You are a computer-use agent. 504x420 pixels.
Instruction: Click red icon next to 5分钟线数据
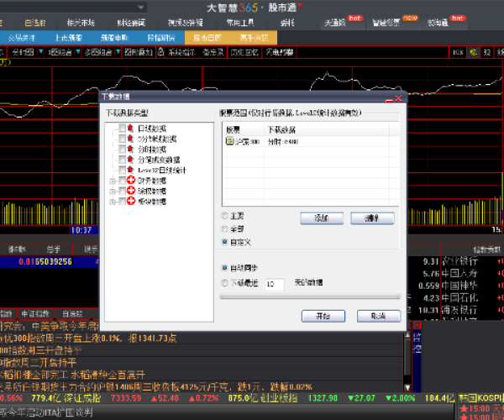tap(131, 139)
